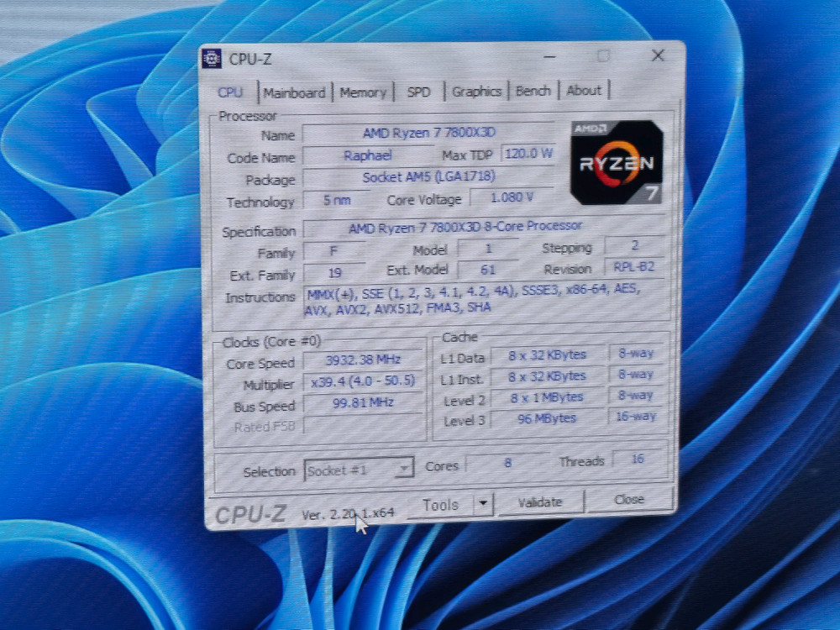This screenshot has width=840, height=630.
Task: Open the Bench tab
Action: pos(533,91)
